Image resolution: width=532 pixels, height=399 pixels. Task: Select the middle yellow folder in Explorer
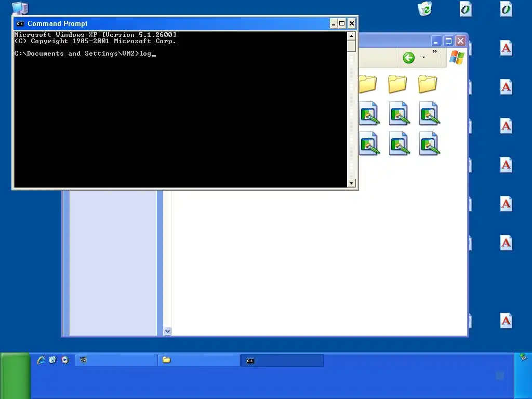click(397, 84)
